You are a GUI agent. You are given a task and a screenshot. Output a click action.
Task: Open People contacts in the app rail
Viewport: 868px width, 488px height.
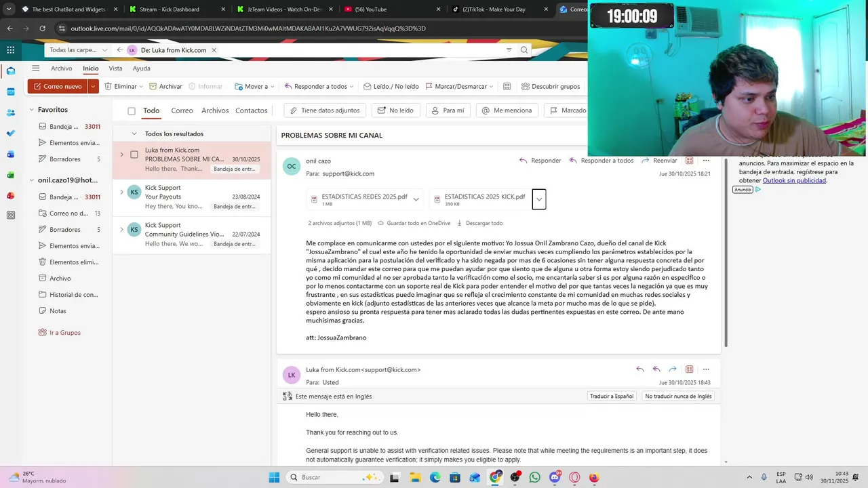[x=10, y=113]
